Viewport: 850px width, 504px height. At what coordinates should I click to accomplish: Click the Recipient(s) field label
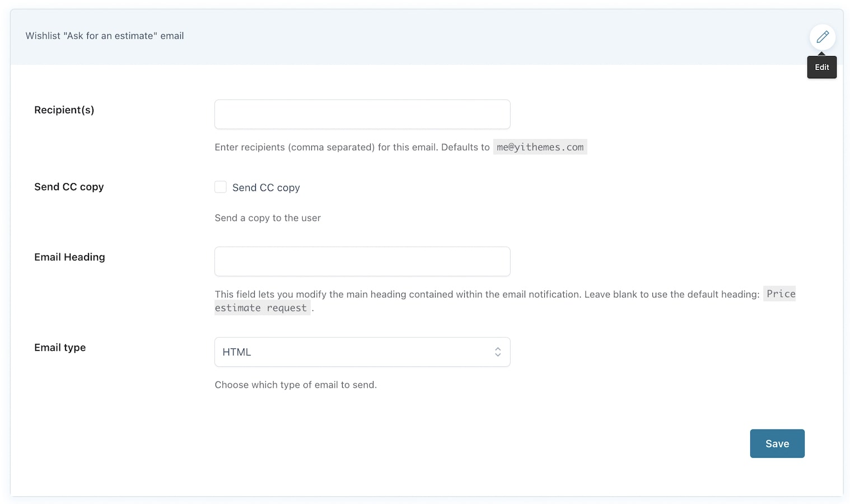(64, 110)
